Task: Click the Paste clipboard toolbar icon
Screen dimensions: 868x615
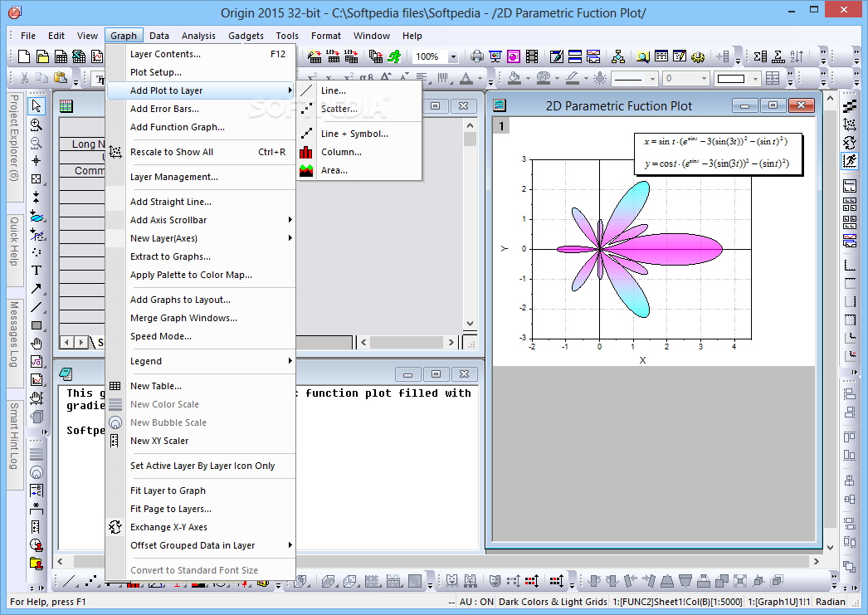Action: [x=60, y=78]
